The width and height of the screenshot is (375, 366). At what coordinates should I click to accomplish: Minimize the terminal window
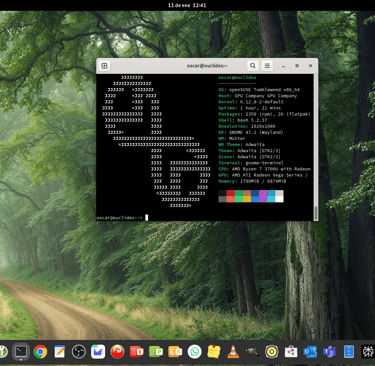[283, 66]
